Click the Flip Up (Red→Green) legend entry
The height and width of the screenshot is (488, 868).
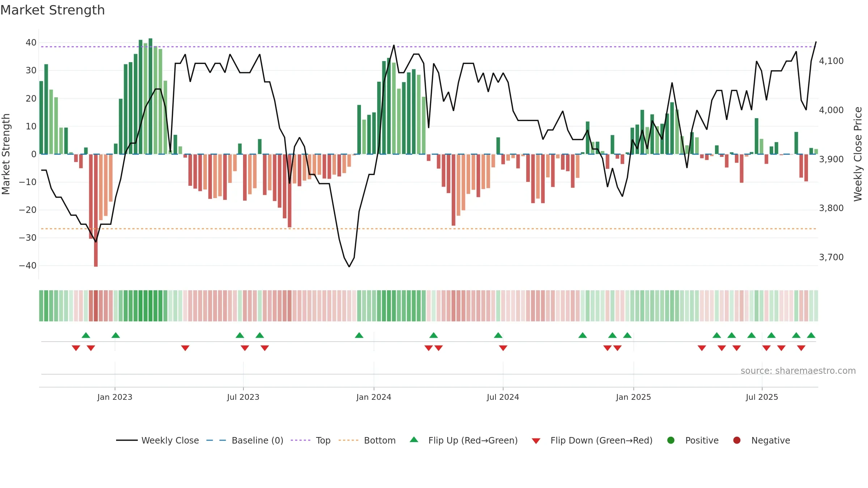[464, 440]
